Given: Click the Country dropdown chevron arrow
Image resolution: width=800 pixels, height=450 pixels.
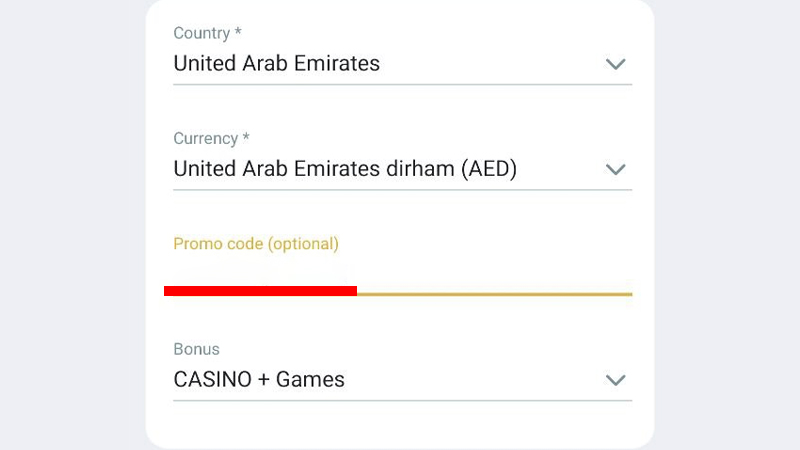Looking at the screenshot, I should click(616, 64).
